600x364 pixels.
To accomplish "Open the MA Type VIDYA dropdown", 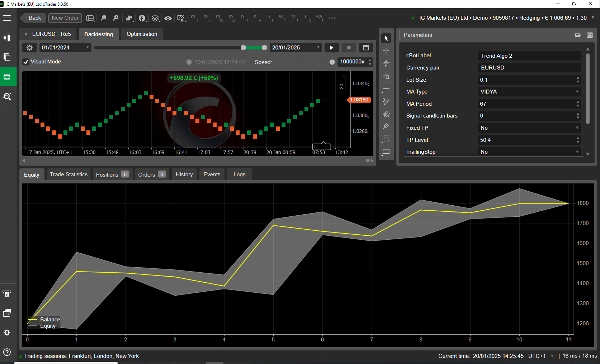I will coord(530,92).
